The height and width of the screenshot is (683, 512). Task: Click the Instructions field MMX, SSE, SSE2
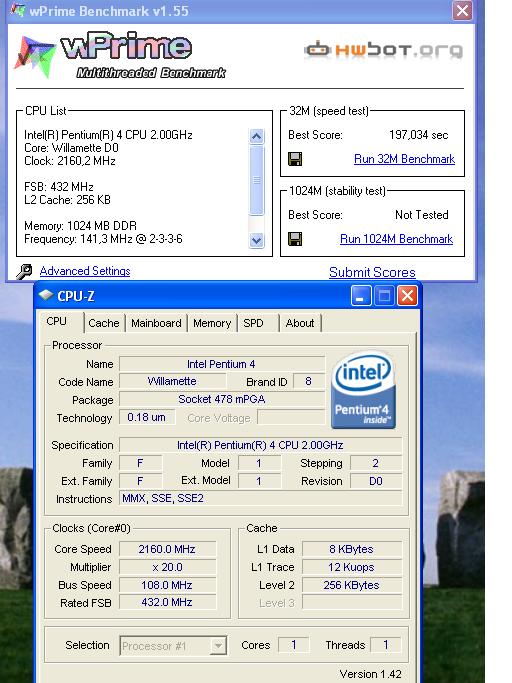[261, 498]
